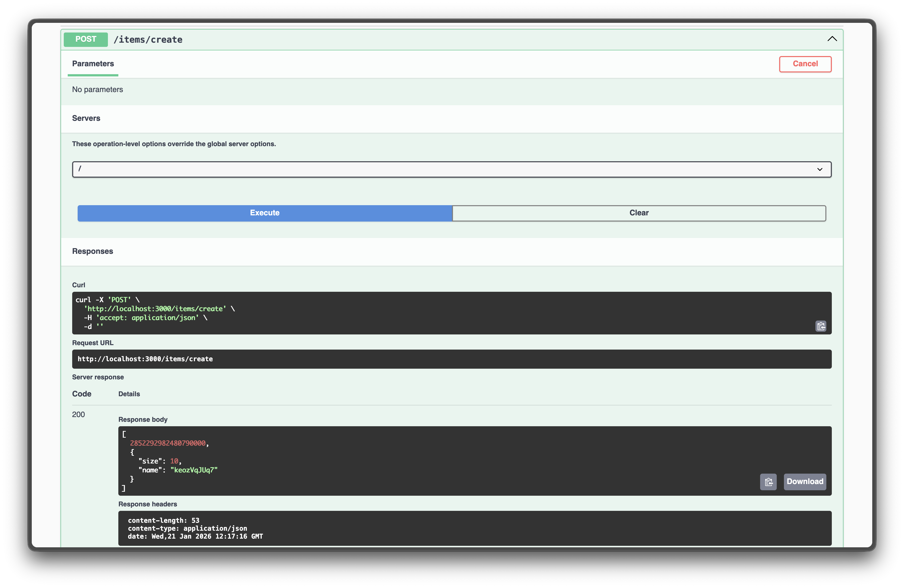Download the response body
The width and height of the screenshot is (904, 588).
[x=805, y=482]
